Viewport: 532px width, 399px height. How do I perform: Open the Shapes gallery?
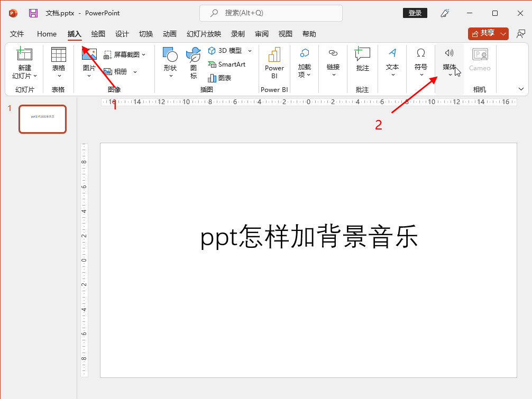coord(170,55)
